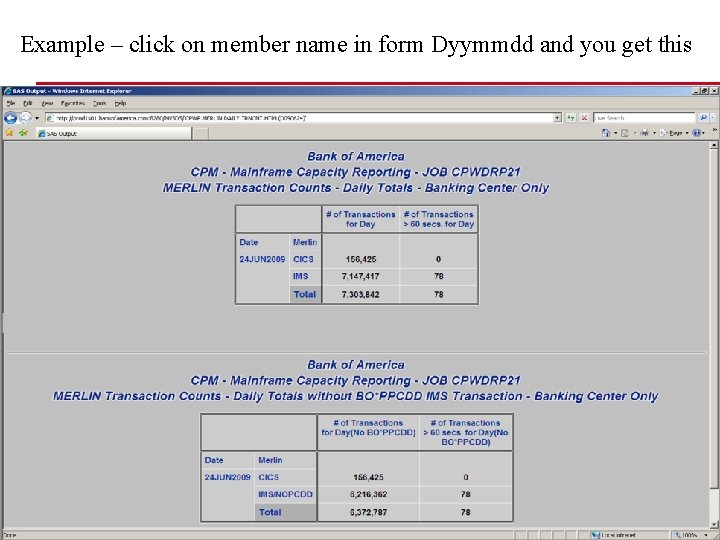Open the Page menu button
The height and width of the screenshot is (540, 720).
(674, 133)
